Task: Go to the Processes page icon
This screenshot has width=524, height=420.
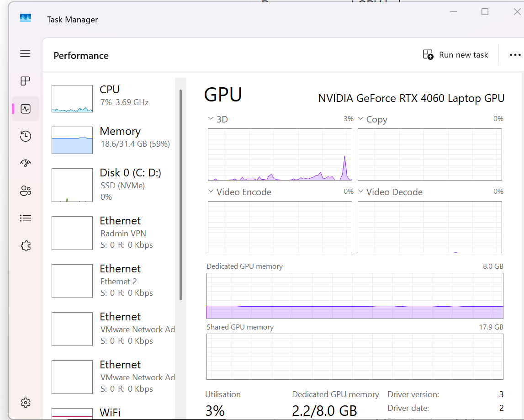Action: point(25,81)
